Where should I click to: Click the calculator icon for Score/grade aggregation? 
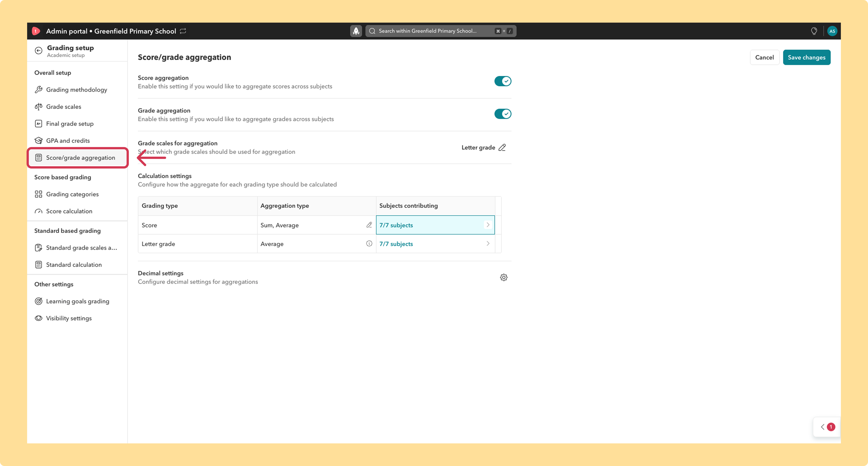38,158
